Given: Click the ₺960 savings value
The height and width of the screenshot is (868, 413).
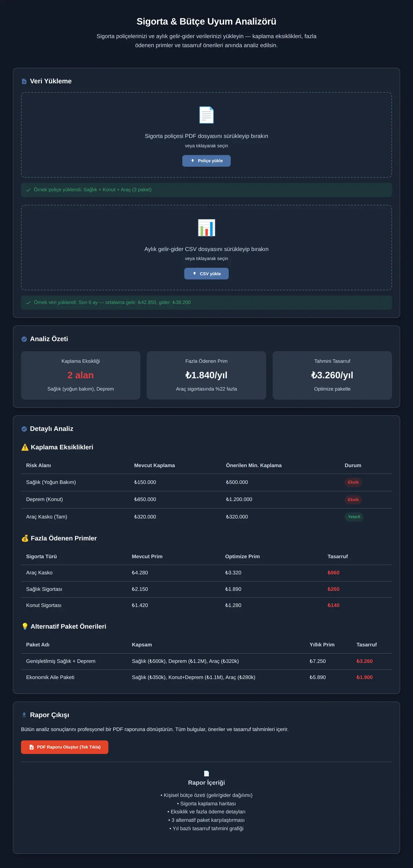Looking at the screenshot, I should pyautogui.click(x=333, y=573).
